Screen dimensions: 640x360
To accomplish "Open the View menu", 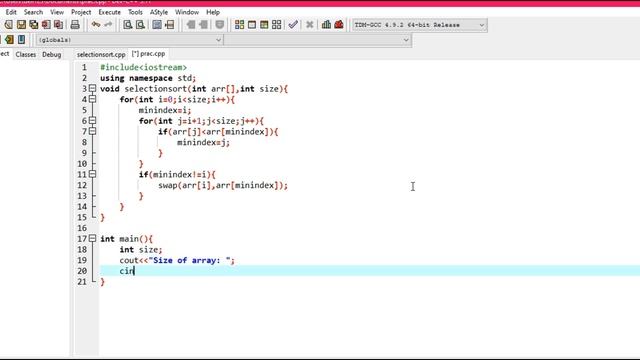I will pos(57,12).
